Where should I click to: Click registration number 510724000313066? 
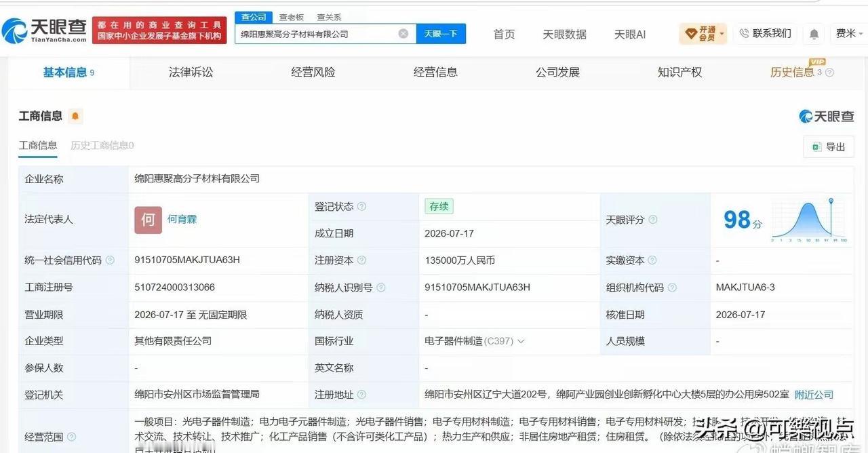point(175,288)
